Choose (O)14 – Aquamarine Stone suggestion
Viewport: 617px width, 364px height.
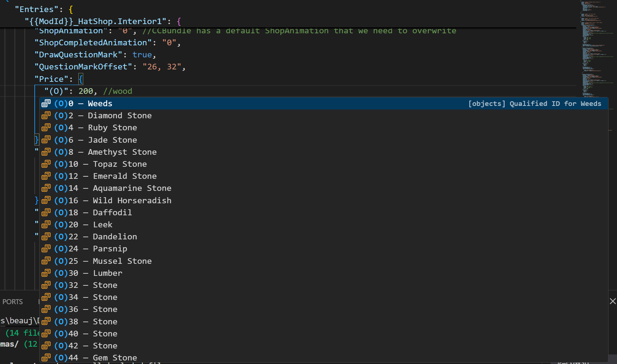click(324, 188)
